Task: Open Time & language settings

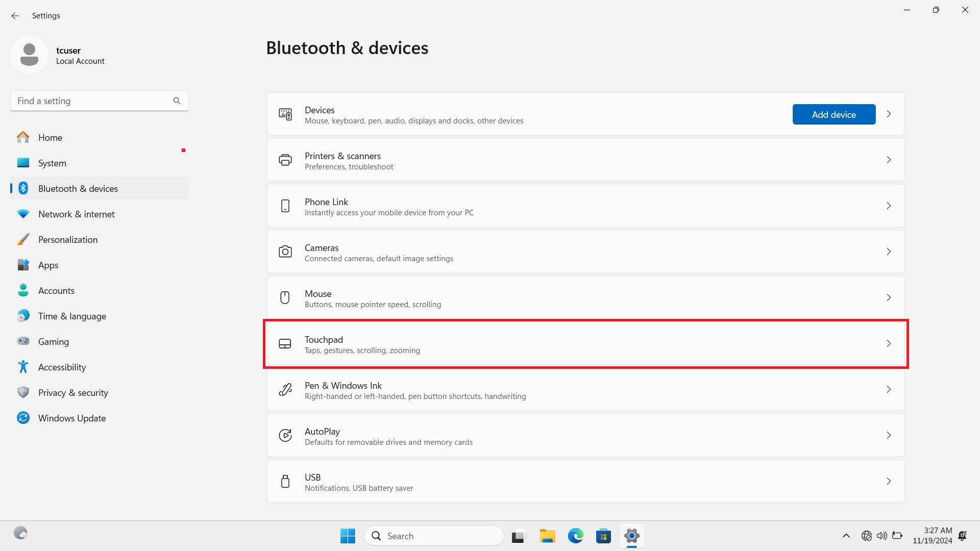Action: 72,316
